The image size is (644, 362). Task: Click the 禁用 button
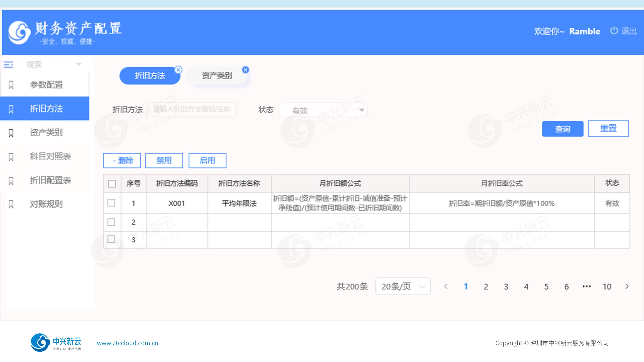[x=164, y=160]
